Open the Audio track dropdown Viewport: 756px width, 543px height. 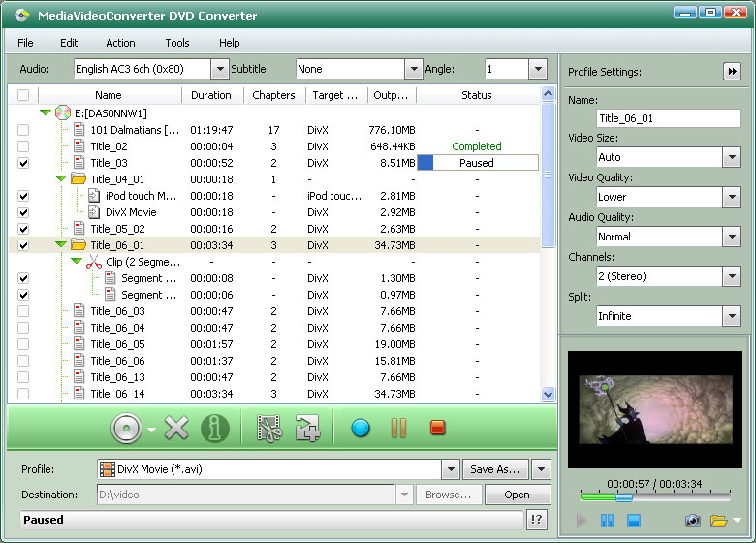coord(220,69)
